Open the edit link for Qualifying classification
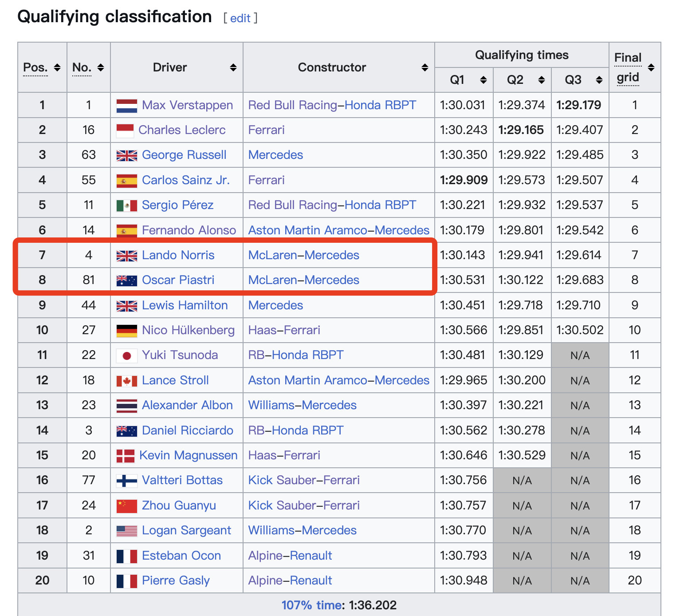 pos(240,18)
